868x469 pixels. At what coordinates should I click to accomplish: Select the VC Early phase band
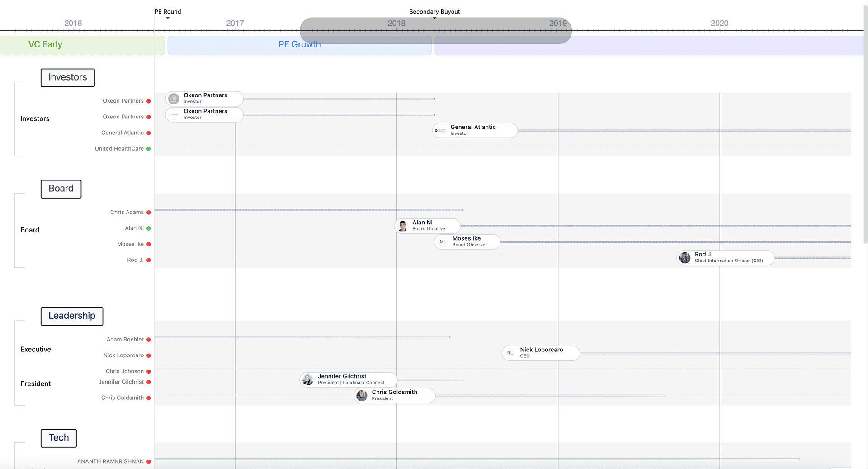click(x=82, y=45)
